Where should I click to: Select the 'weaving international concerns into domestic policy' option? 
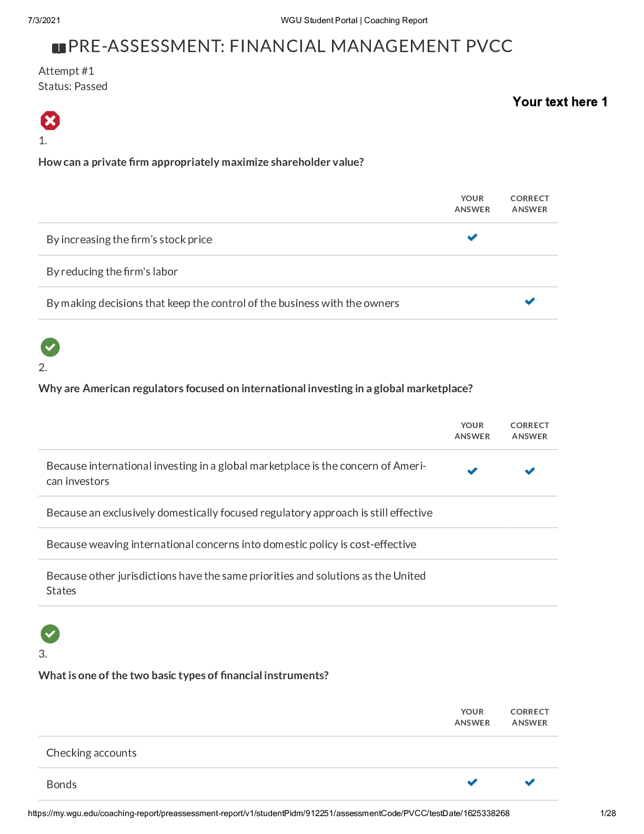231,544
